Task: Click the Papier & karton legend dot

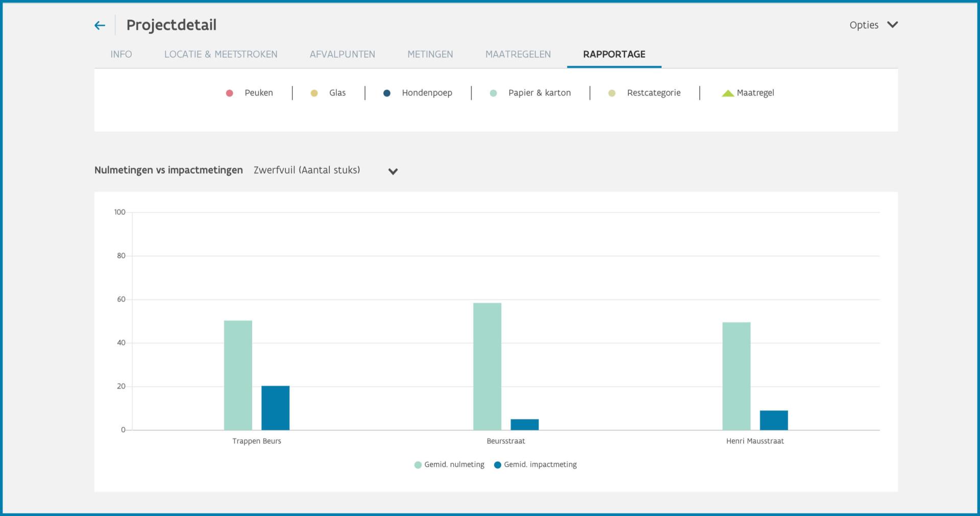Action: (x=494, y=93)
